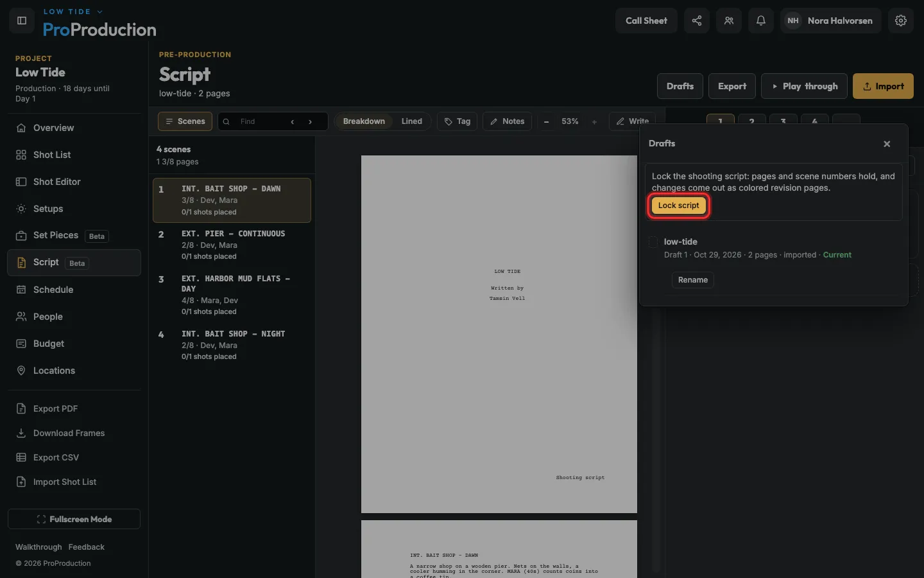Screen dimensions: 924x578
Task: Rename the low-tide draft
Action: coord(693,280)
